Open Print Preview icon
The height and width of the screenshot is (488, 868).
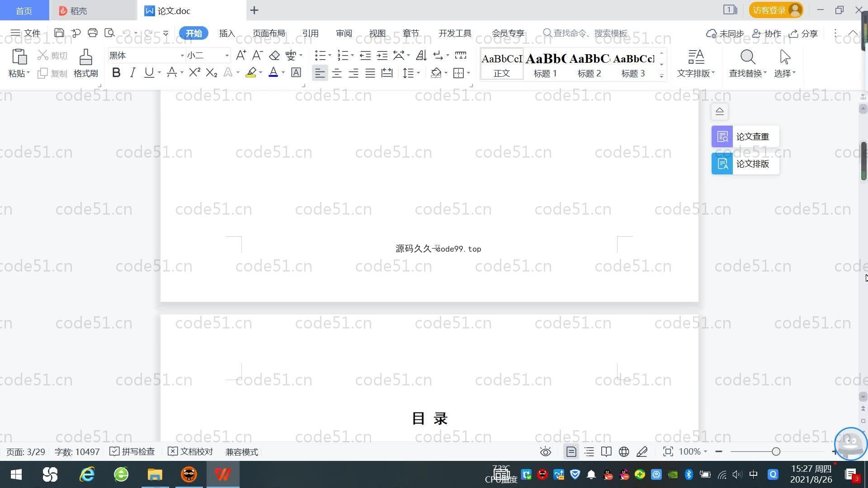[109, 33]
